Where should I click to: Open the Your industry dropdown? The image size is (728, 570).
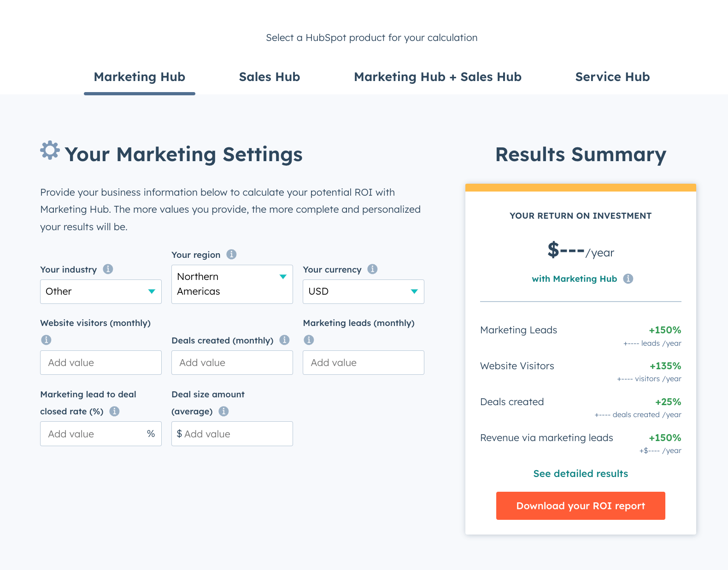(x=100, y=291)
